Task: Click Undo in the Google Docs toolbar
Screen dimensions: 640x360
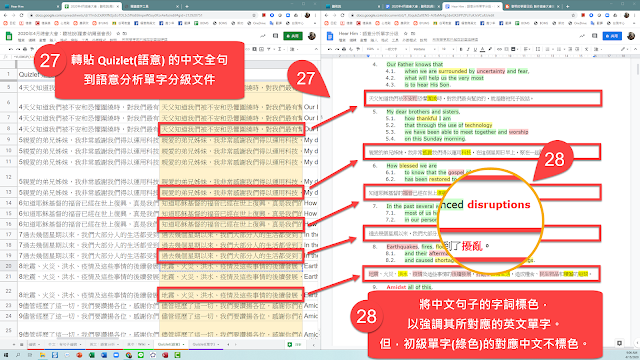Action: (x=329, y=49)
